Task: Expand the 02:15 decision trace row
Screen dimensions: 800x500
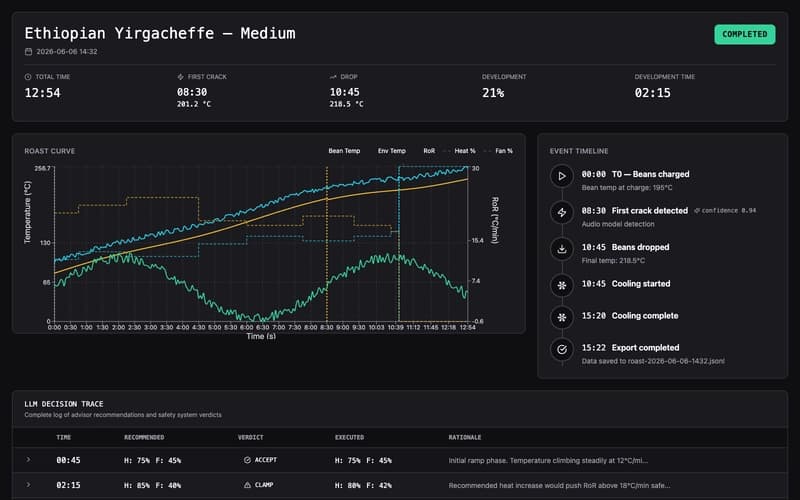Action: click(28, 485)
